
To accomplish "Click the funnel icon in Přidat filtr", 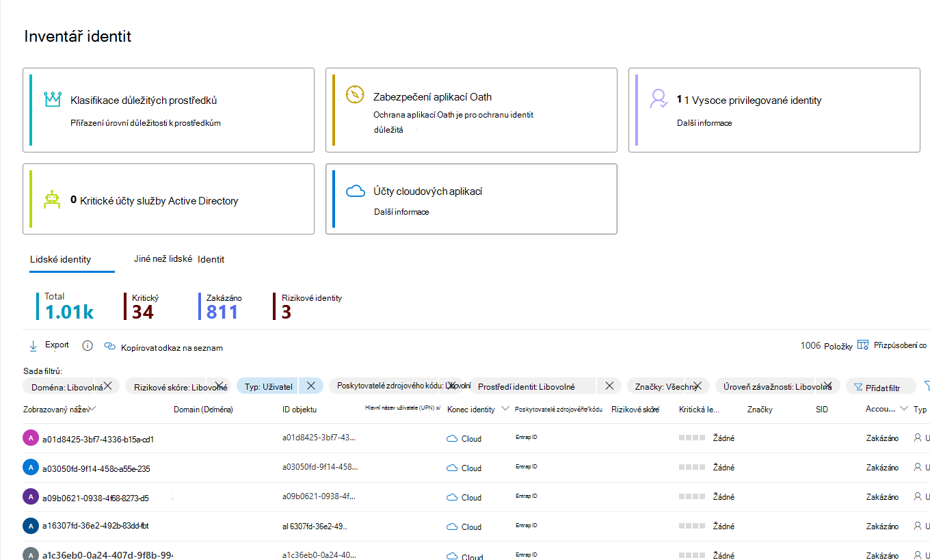I will point(857,387).
